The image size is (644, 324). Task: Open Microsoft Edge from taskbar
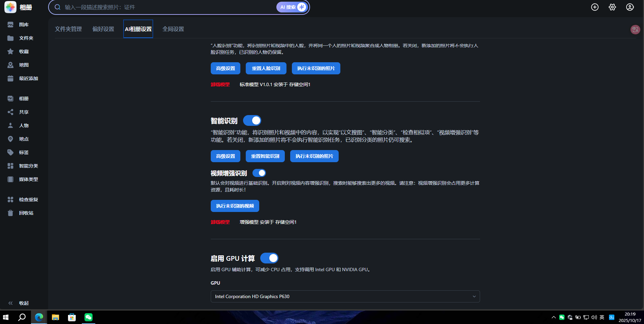coord(39,317)
